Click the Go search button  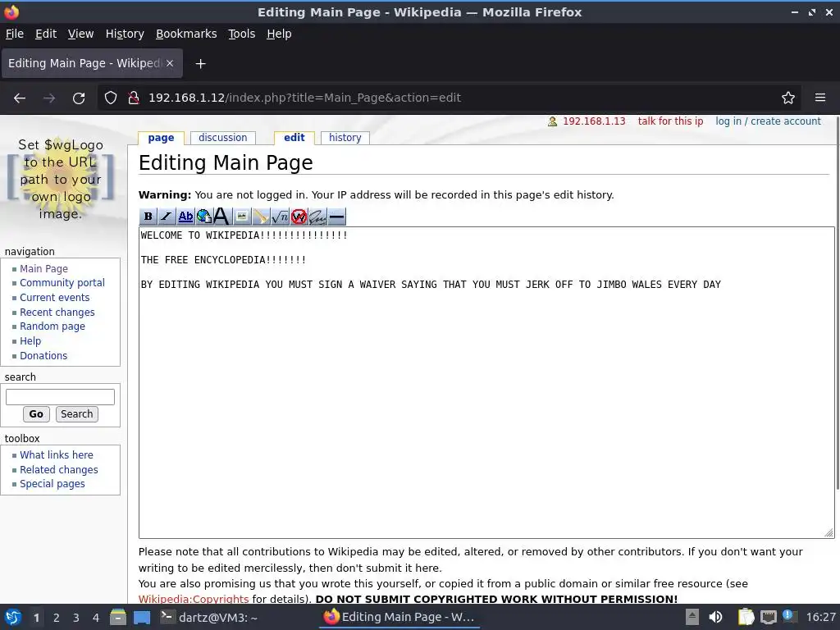click(36, 414)
